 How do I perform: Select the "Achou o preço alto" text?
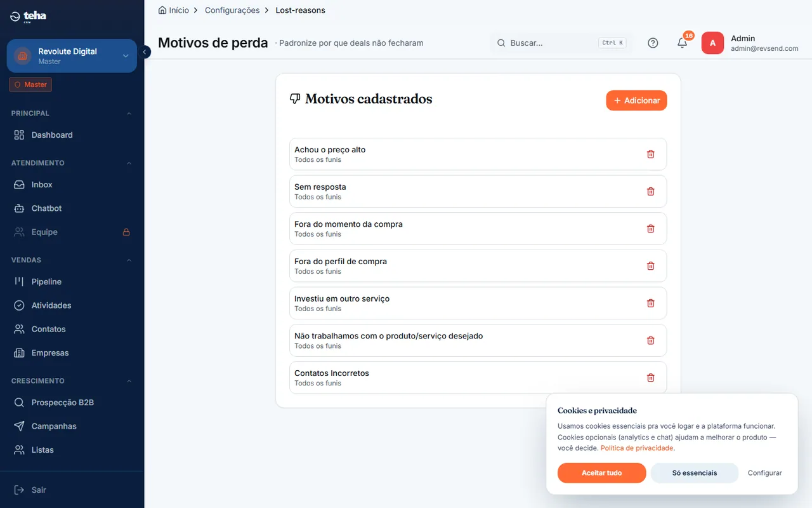click(x=330, y=150)
